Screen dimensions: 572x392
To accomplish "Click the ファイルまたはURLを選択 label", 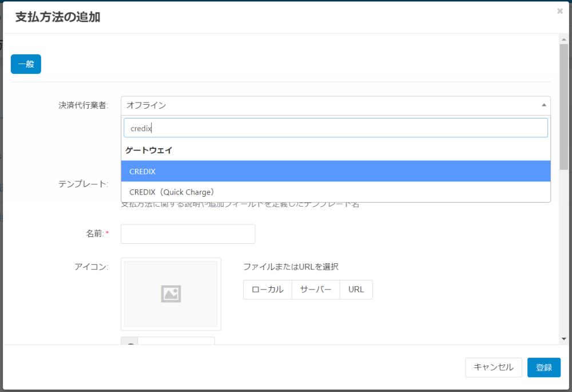I will point(291,267).
